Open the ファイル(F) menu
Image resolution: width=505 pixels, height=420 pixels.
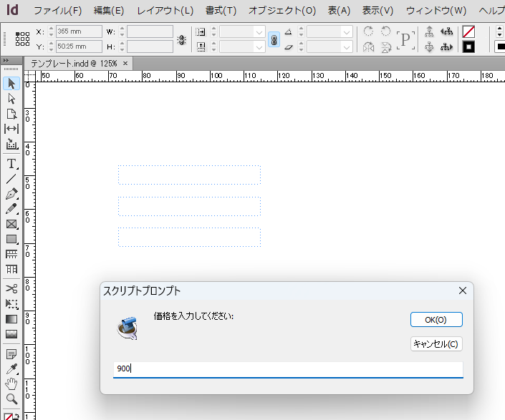(57, 11)
